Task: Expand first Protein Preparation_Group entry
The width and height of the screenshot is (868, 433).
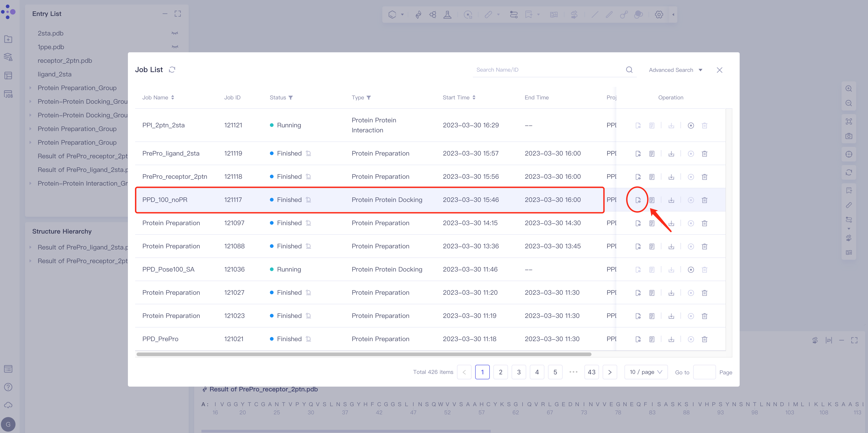Action: coord(31,88)
